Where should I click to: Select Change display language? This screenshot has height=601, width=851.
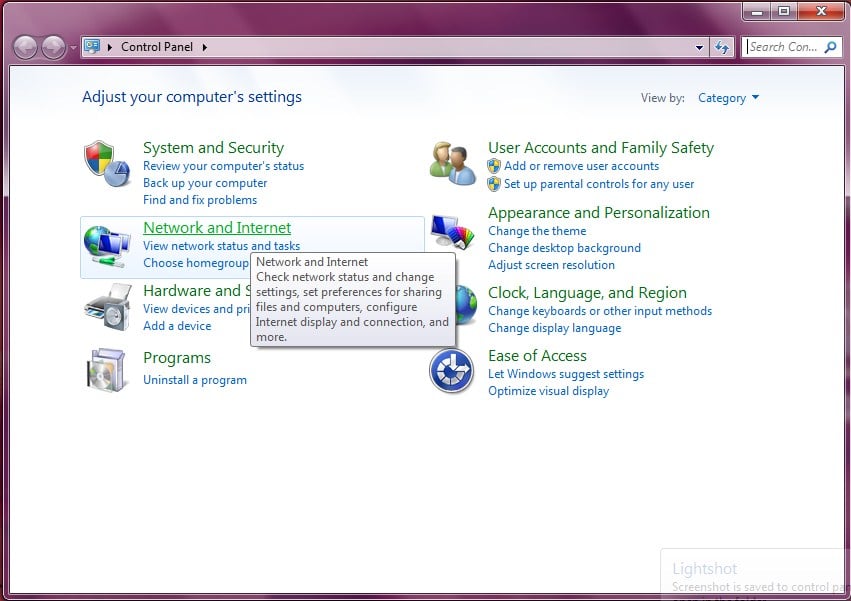(x=554, y=328)
